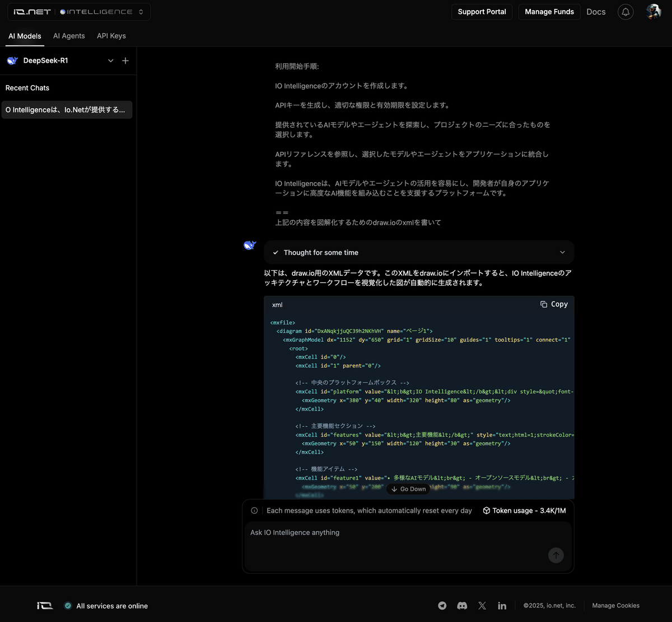The width and height of the screenshot is (672, 622).
Task: Expand the Thought for some time section
Action: 562,252
